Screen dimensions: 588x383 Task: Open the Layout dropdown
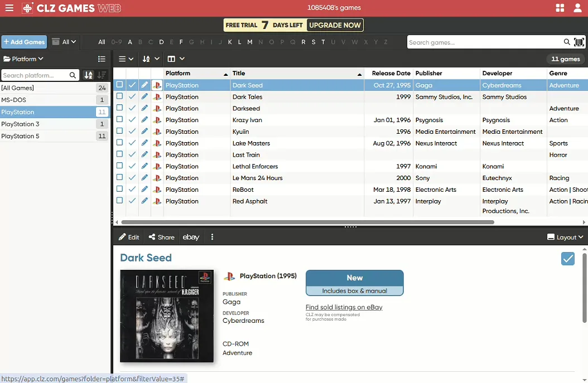[566, 237]
